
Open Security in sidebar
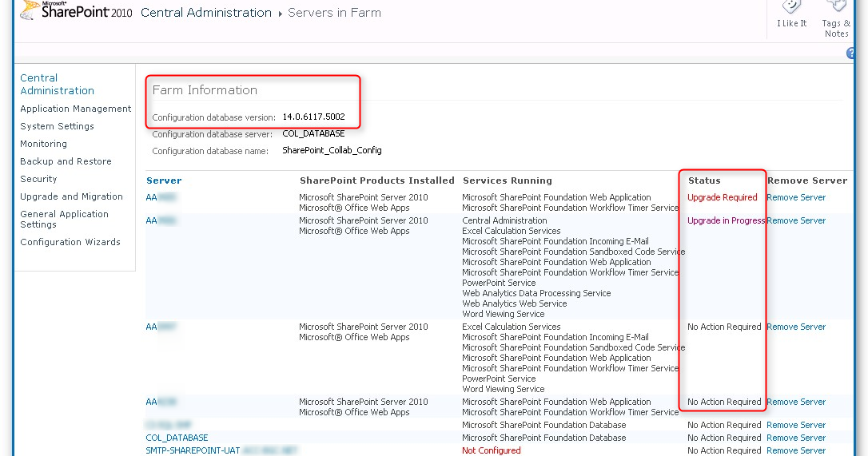pos(38,180)
